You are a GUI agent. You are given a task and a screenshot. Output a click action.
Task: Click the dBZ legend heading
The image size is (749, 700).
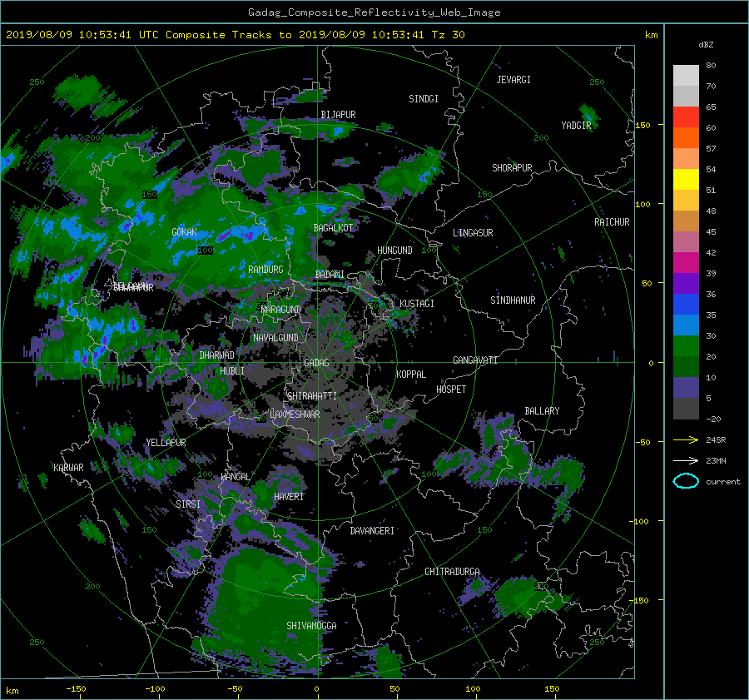coord(706,45)
